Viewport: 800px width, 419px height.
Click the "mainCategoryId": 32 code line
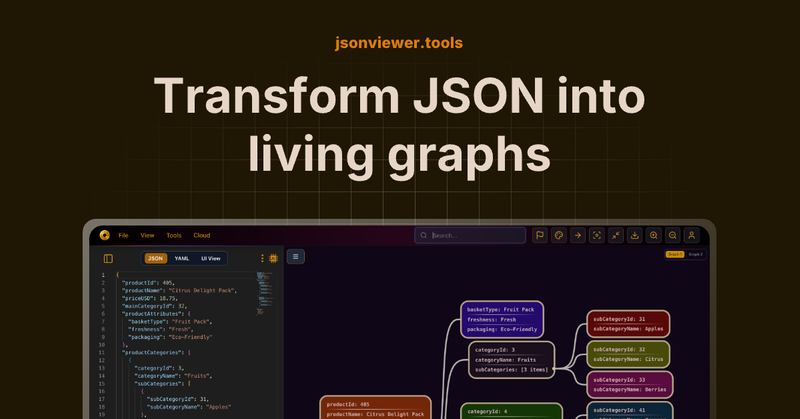coord(155,306)
